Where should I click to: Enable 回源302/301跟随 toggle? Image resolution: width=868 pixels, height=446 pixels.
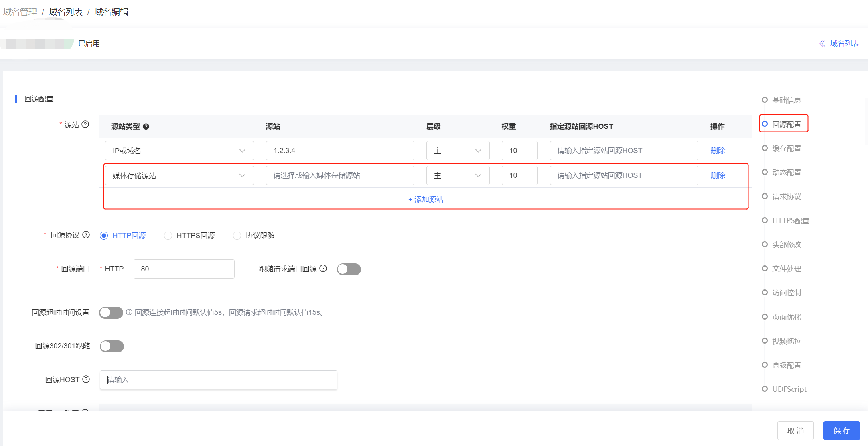tap(112, 346)
